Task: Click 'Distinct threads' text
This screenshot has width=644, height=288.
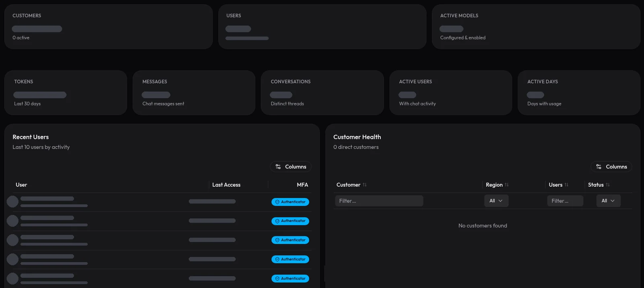Action: [x=287, y=104]
